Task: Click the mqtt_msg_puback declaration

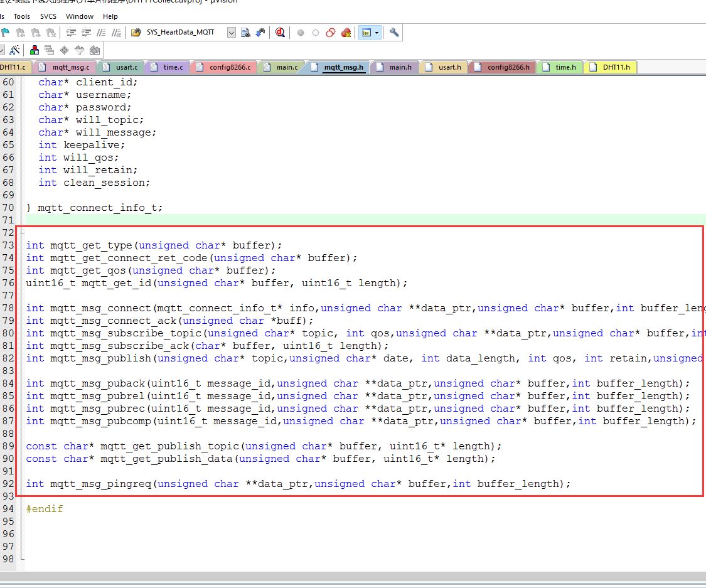Action: click(358, 383)
